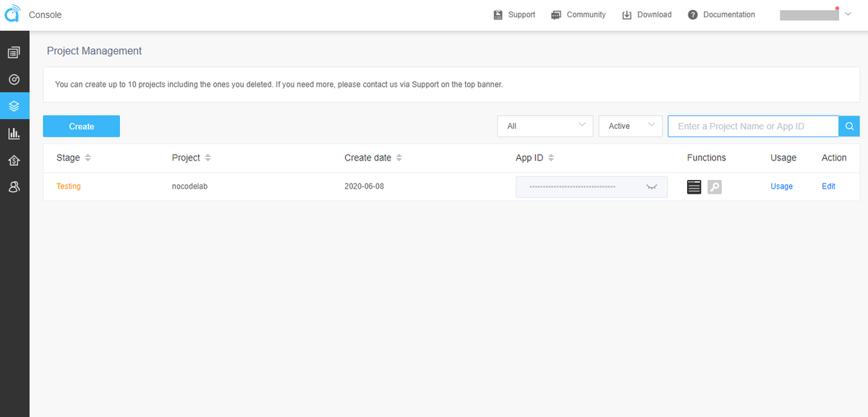
Task: Click the Testing stage label
Action: [x=69, y=186]
